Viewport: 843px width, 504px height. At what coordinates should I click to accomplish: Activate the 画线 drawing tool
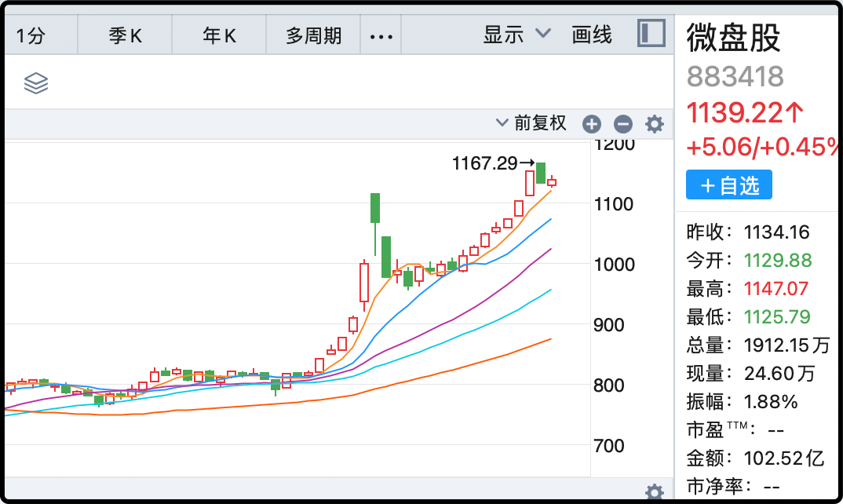coord(592,35)
